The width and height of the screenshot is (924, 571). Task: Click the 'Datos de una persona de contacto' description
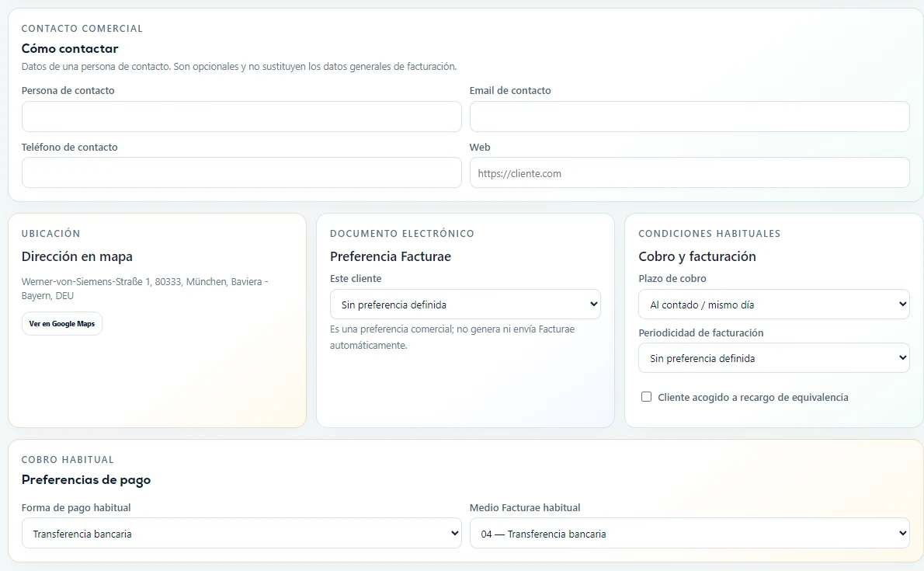point(239,67)
